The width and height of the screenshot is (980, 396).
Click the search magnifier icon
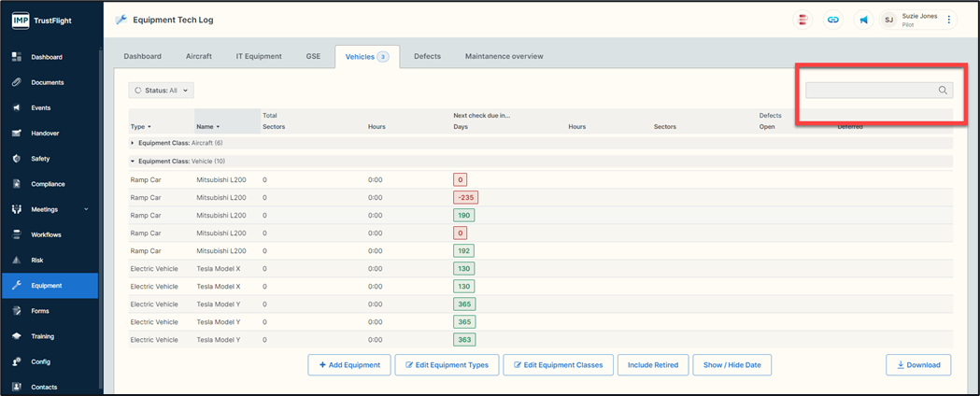click(x=943, y=91)
